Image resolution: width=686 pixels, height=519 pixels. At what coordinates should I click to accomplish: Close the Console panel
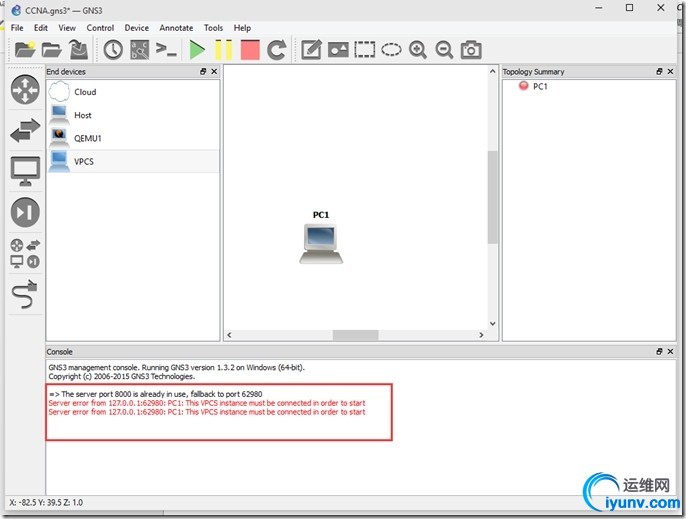tap(670, 351)
